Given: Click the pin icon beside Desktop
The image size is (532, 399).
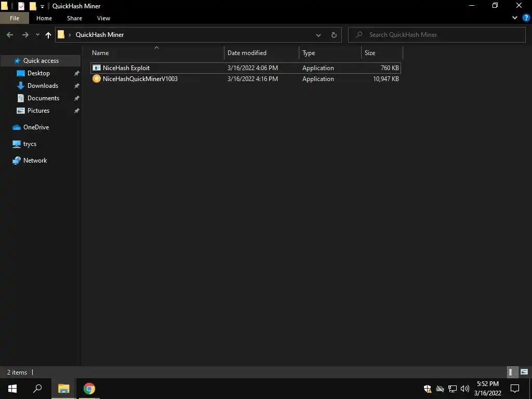Looking at the screenshot, I should pos(77,73).
